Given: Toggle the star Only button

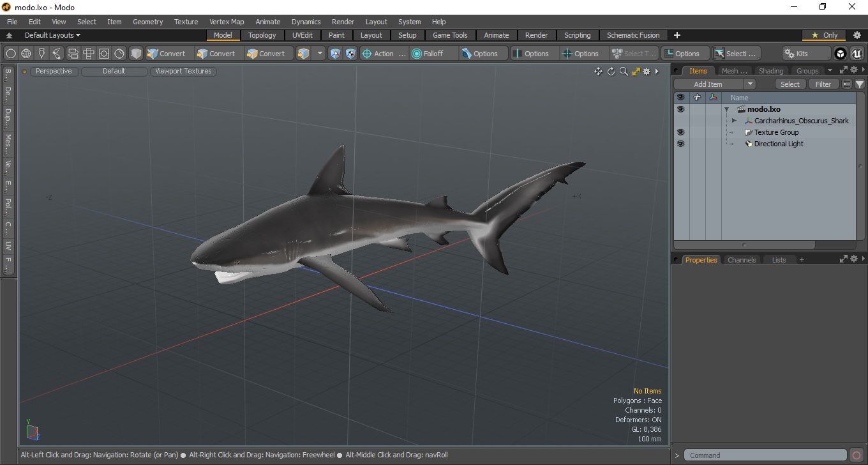Looking at the screenshot, I should pos(824,35).
